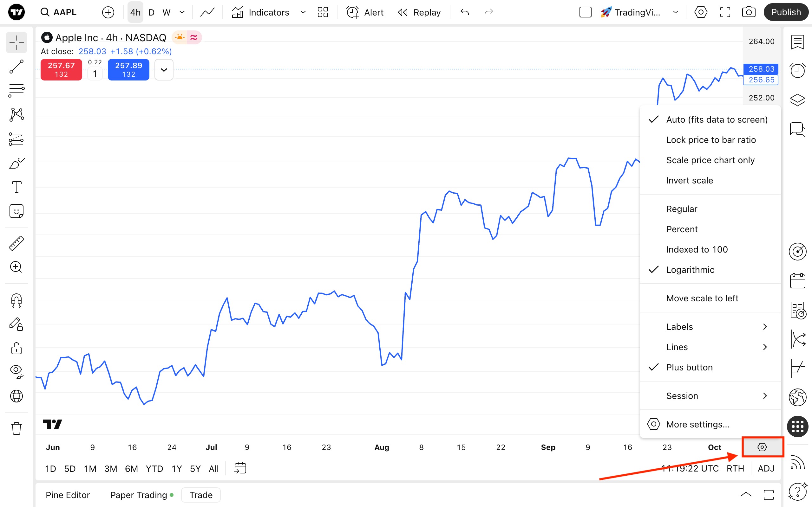Toggle the Plus button option

pos(689,367)
